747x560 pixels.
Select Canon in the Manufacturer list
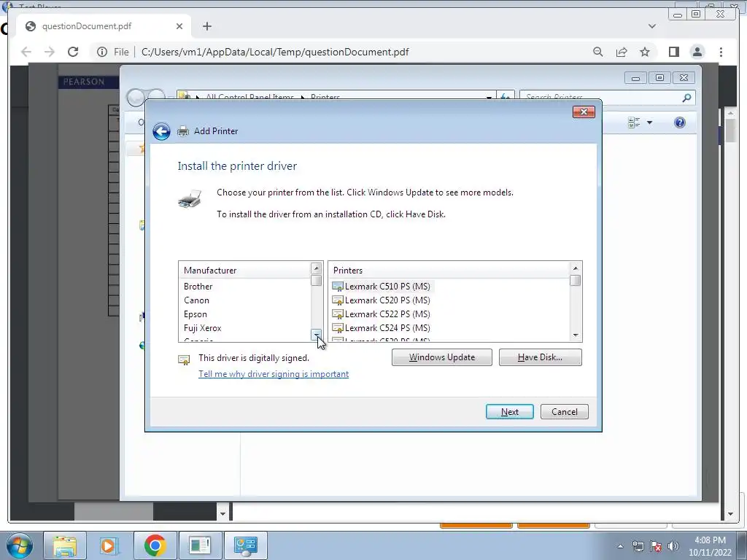point(196,300)
